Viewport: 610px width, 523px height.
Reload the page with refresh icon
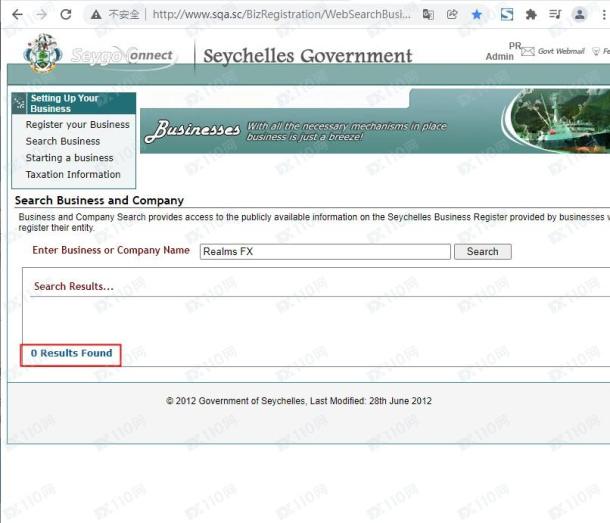(66, 15)
